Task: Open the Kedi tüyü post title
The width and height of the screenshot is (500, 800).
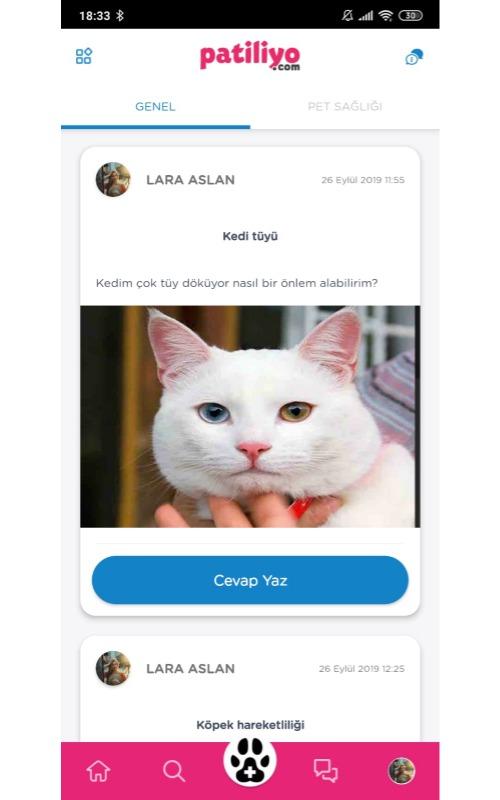Action: point(250,236)
